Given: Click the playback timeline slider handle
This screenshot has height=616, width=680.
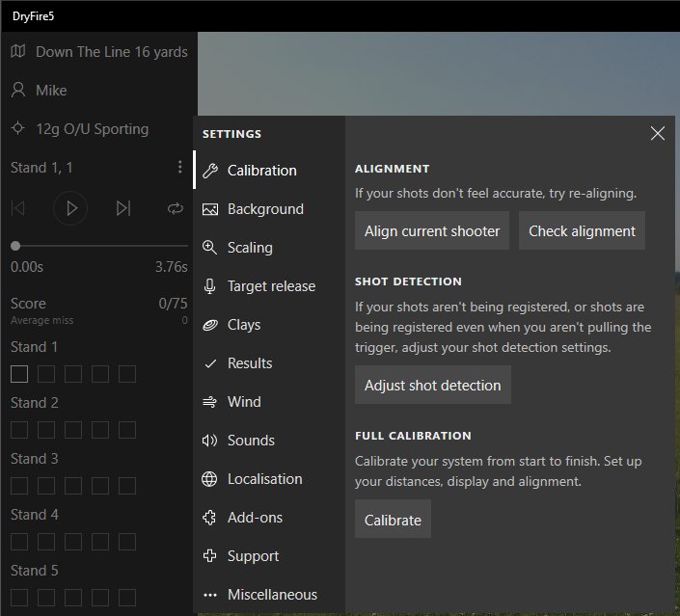Looking at the screenshot, I should [15, 246].
